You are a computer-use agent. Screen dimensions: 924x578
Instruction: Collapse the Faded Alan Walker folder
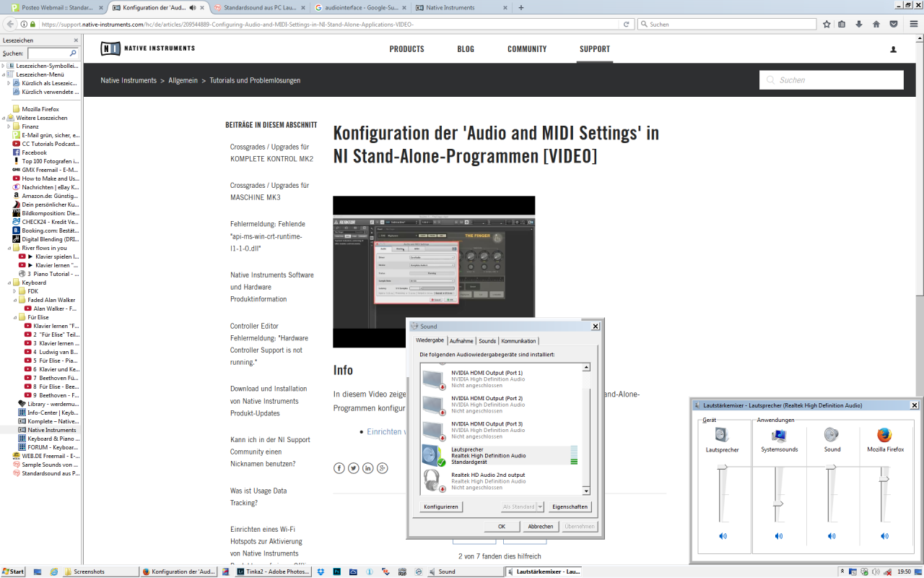click(x=15, y=300)
